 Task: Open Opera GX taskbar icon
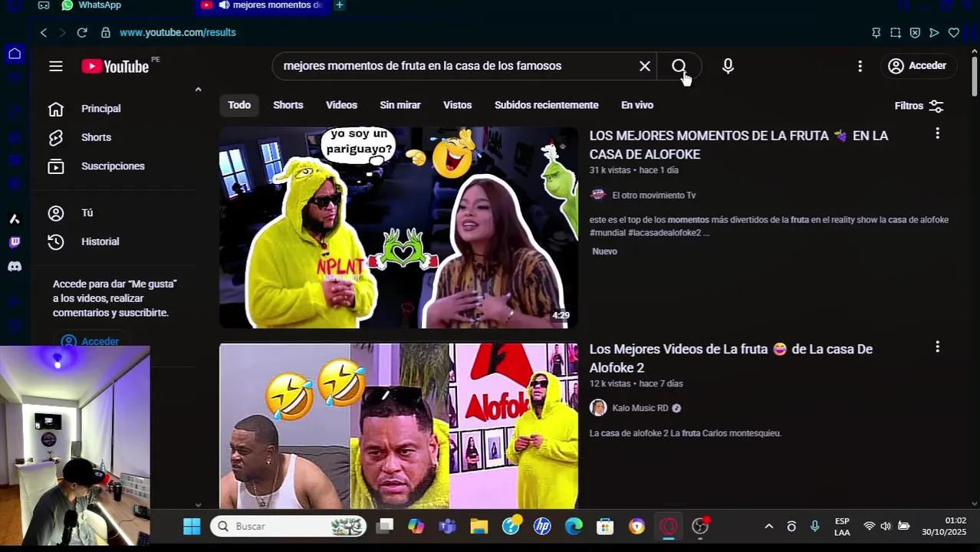click(x=669, y=526)
